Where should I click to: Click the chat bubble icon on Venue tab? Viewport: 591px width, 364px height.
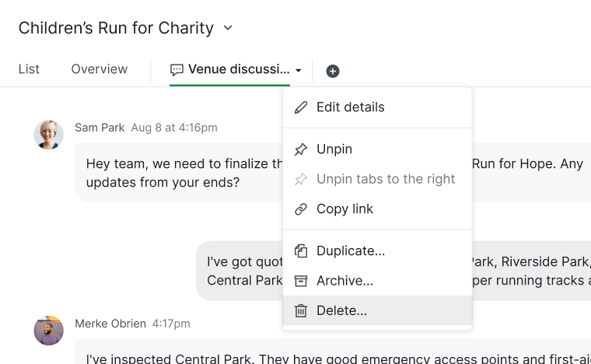pos(177,70)
